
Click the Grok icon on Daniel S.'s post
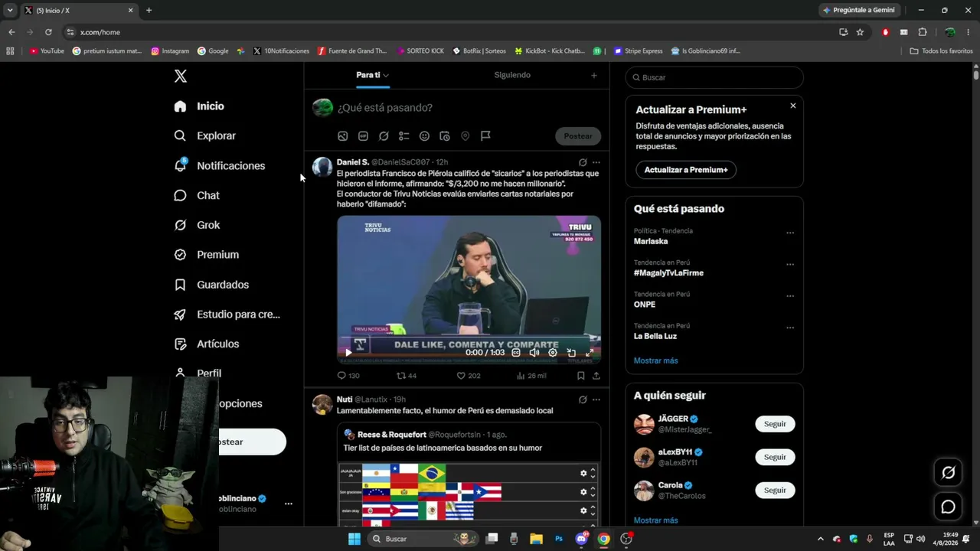583,162
